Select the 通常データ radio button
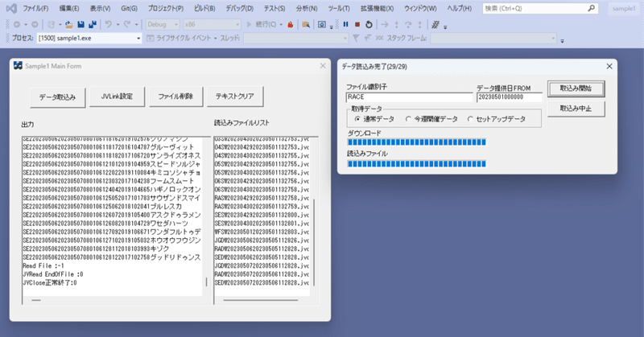The height and width of the screenshot is (337, 644). [357, 119]
